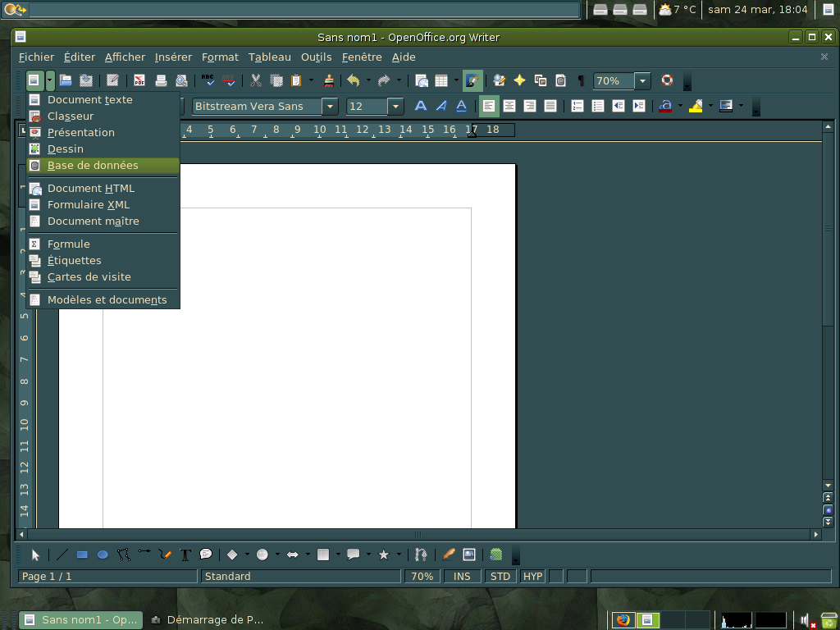840x630 pixels.
Task: Click the paragraph background color icon
Action: pyautogui.click(x=726, y=106)
